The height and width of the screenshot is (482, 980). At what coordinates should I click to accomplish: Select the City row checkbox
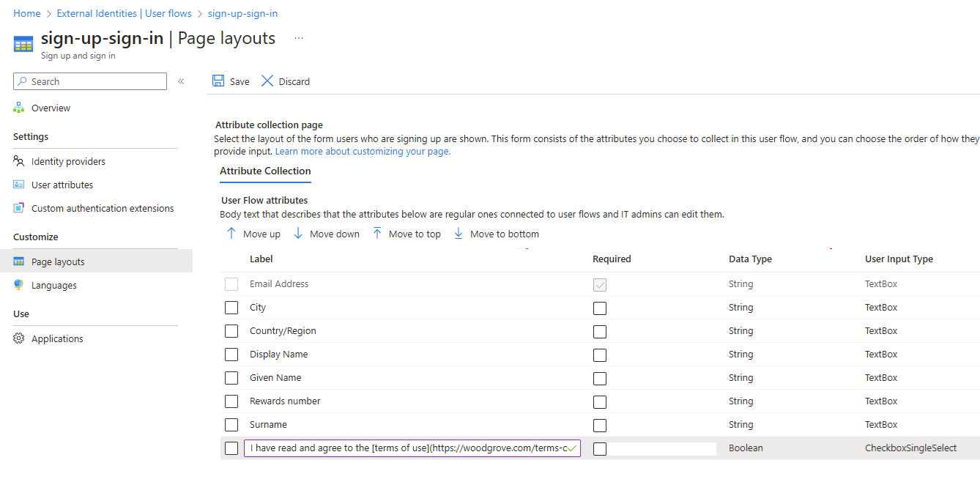point(231,308)
